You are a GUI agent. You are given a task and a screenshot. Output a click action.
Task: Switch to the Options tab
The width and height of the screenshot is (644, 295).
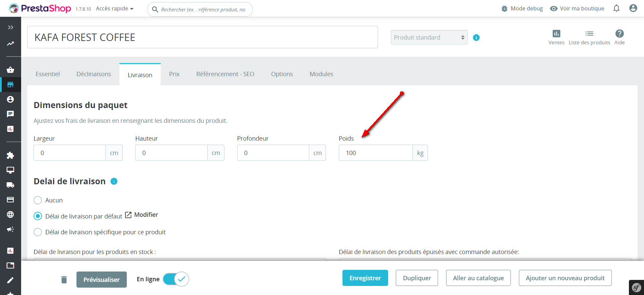[x=282, y=74]
